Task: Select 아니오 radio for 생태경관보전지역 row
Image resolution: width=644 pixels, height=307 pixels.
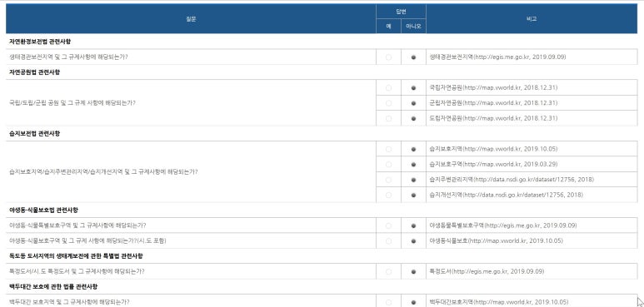Action: [413, 57]
